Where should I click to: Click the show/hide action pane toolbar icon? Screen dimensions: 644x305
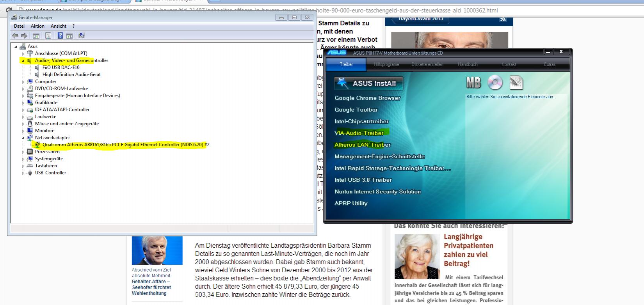[x=69, y=35]
